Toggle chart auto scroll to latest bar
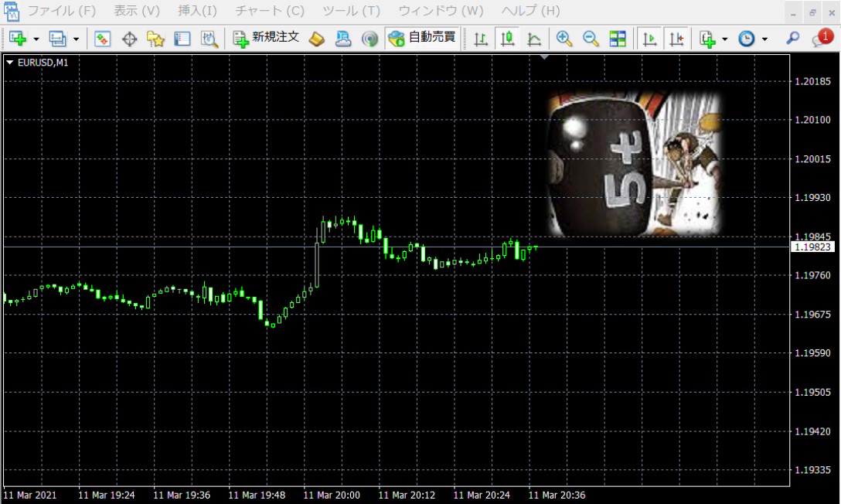The image size is (841, 504). (x=649, y=39)
